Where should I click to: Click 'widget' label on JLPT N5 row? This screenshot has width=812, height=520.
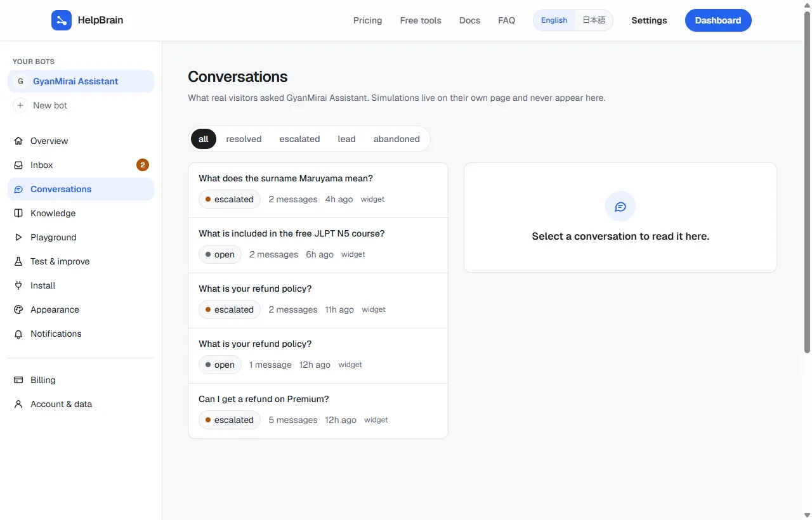point(353,254)
